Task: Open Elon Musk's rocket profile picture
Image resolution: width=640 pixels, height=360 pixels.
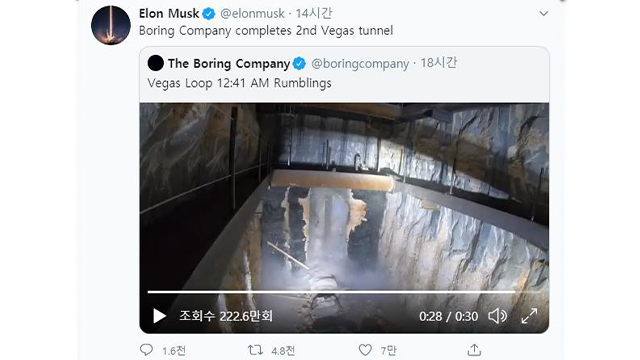Action: [x=111, y=25]
